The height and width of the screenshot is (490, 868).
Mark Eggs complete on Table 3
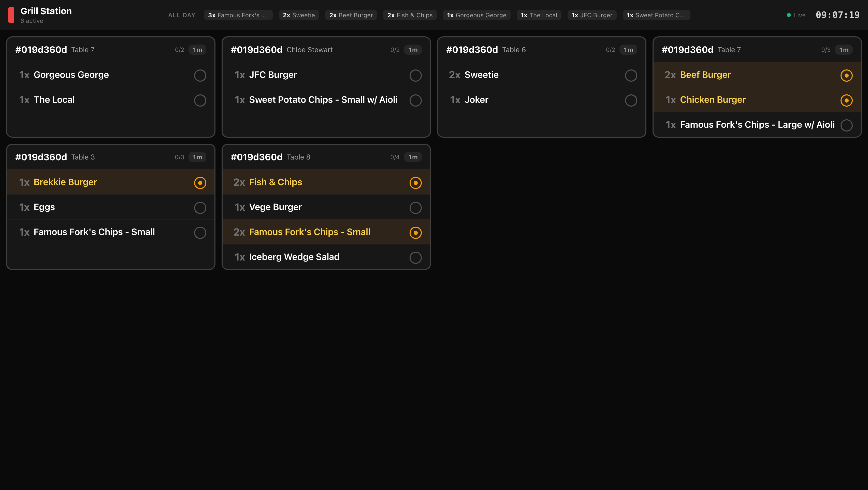(200, 208)
